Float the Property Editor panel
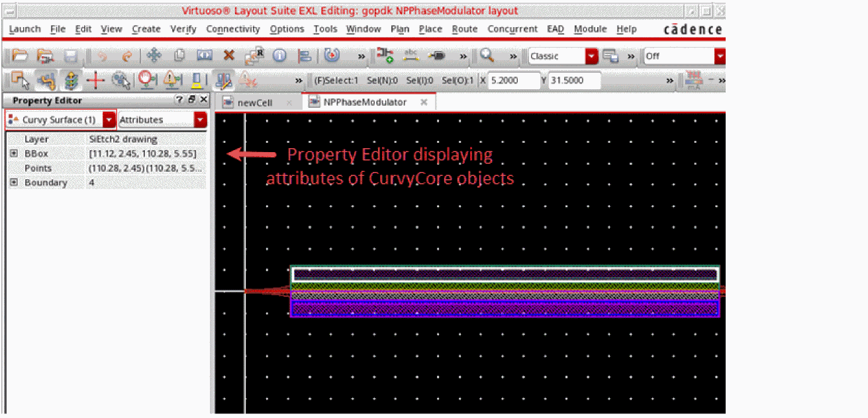Image resolution: width=868 pixels, height=418 pixels. coord(191,100)
